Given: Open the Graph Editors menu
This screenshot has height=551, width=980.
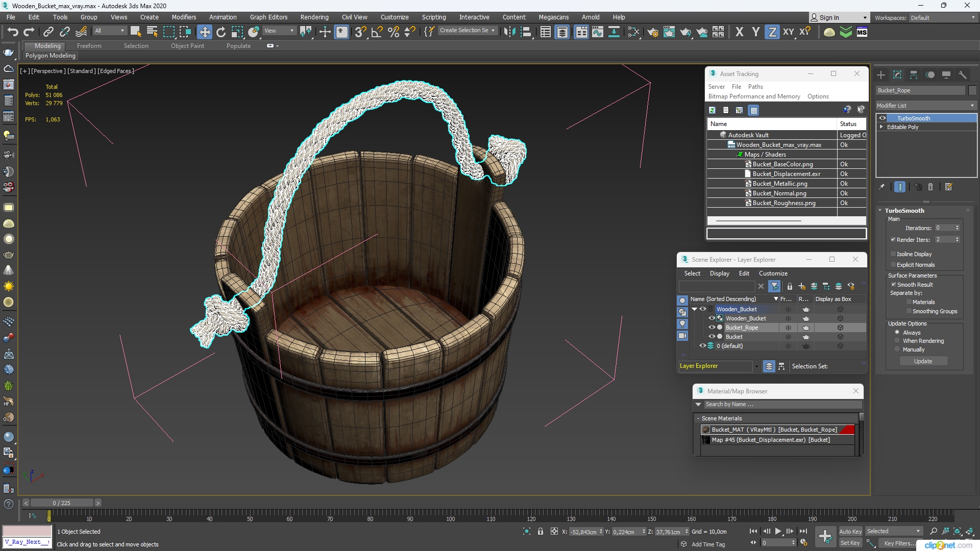Looking at the screenshot, I should [x=268, y=17].
